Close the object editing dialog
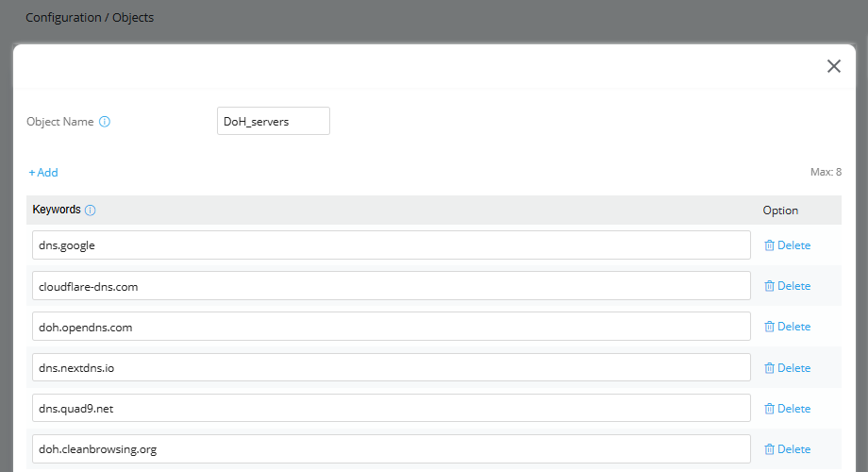868x472 pixels. pos(834,66)
